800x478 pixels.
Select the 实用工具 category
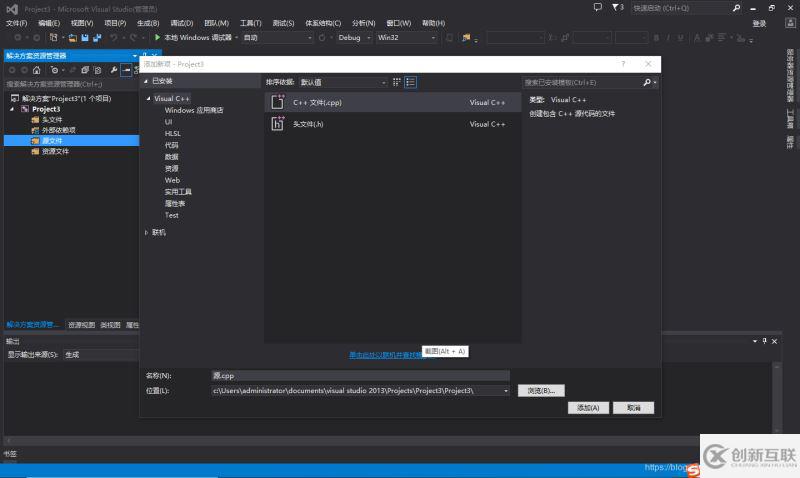tap(178, 192)
